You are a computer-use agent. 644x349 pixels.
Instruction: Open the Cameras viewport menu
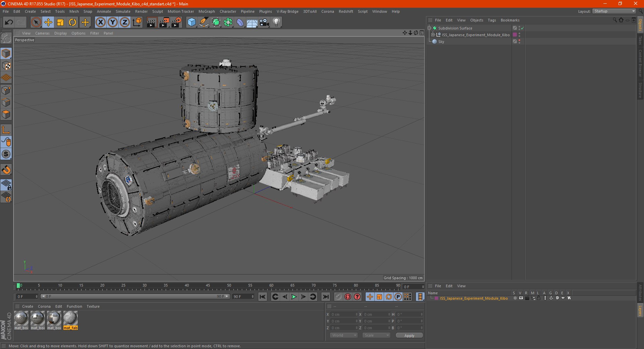(42, 33)
